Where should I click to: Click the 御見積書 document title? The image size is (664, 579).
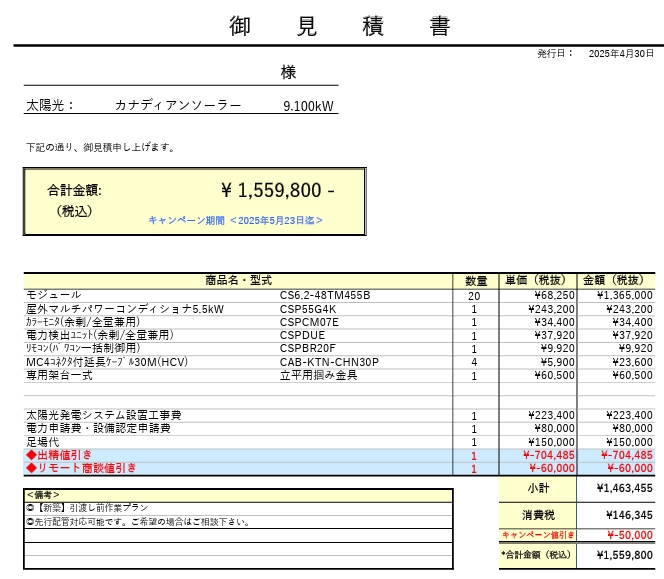tap(340, 25)
